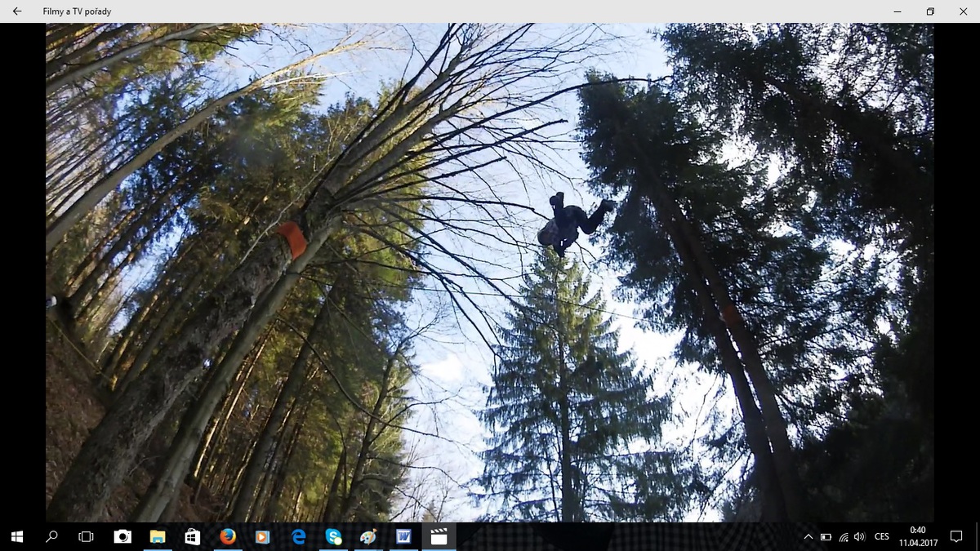Screen dimensions: 980x551
Task: Check the battery status tray icon
Action: point(826,536)
